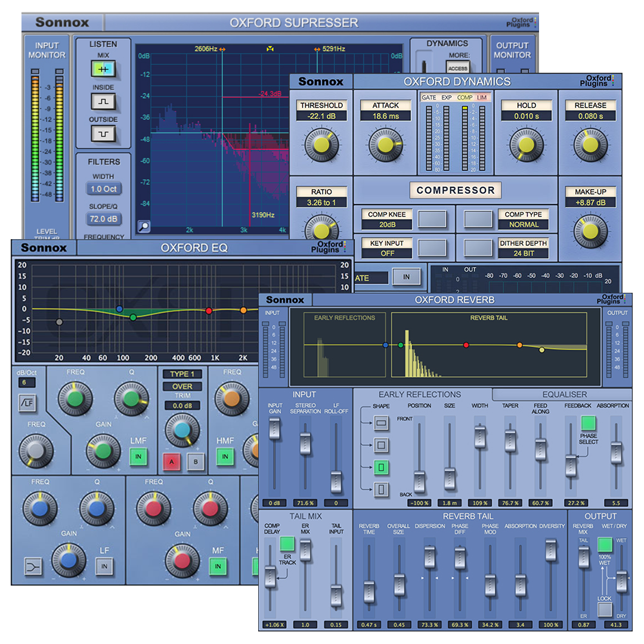Toggle the 100% Wet button
The image size is (644, 644).
tap(605, 544)
